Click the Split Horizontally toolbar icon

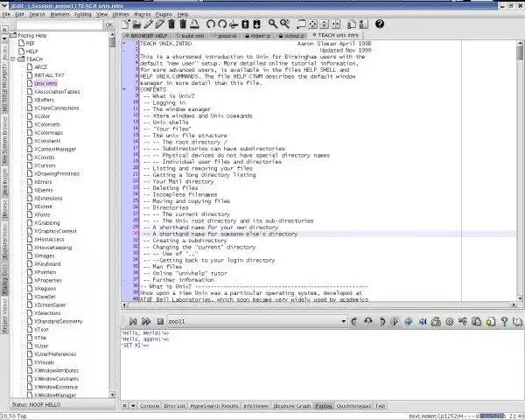click(x=324, y=24)
